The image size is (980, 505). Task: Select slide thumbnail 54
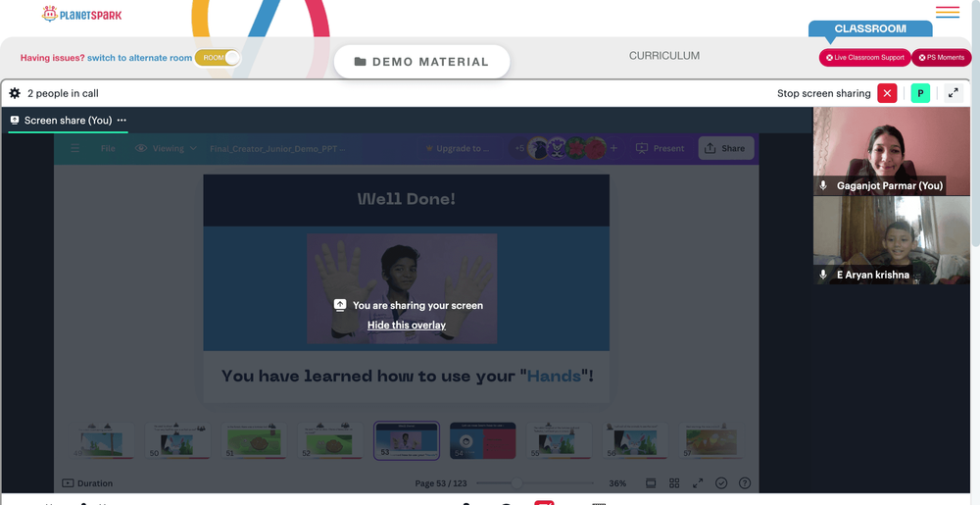coord(483,440)
